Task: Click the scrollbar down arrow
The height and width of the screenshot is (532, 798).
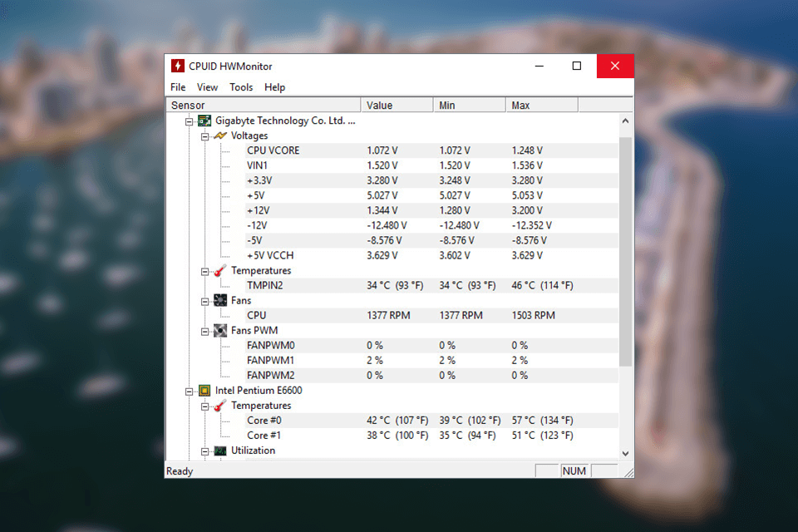Action: (626, 453)
